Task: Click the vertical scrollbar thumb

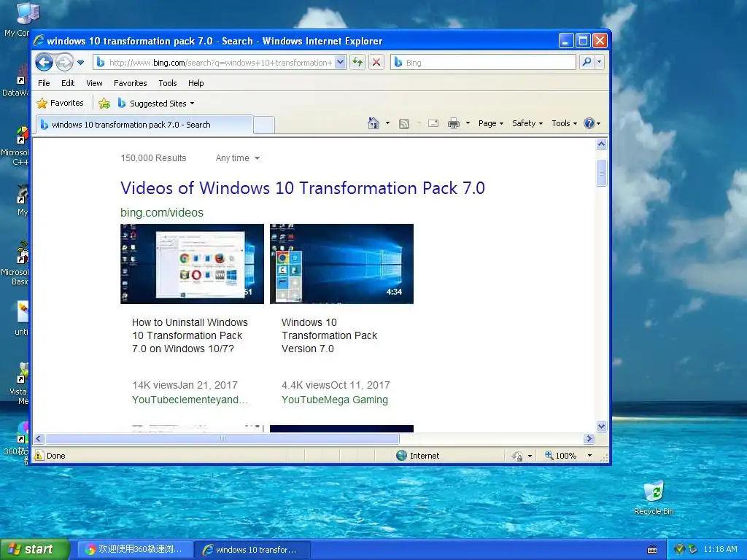Action: (x=601, y=174)
